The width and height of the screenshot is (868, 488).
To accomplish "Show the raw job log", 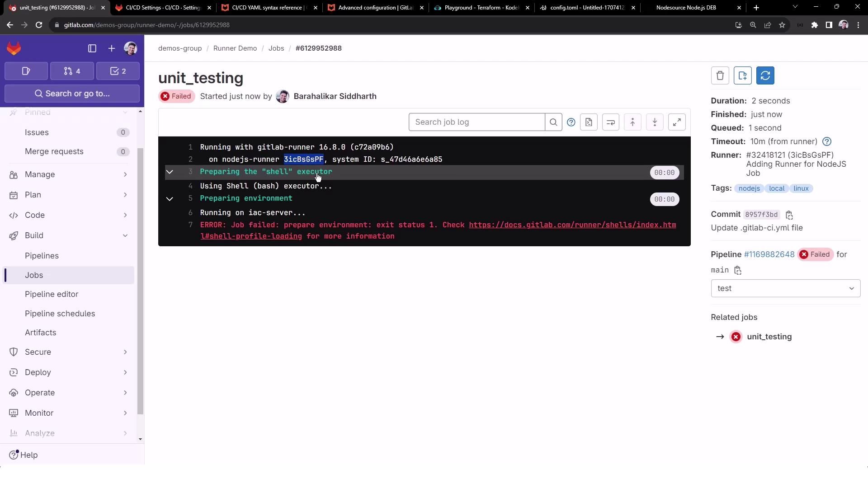I will pyautogui.click(x=589, y=122).
